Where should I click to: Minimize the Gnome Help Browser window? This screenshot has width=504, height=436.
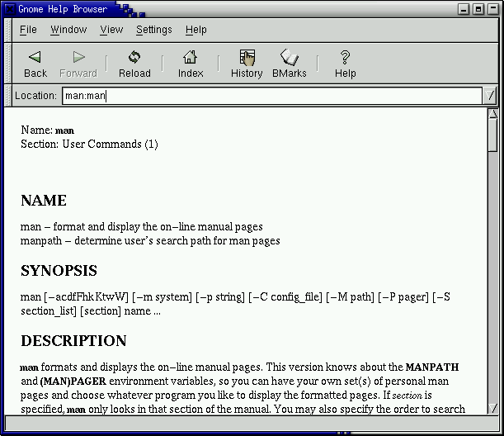click(x=464, y=9)
